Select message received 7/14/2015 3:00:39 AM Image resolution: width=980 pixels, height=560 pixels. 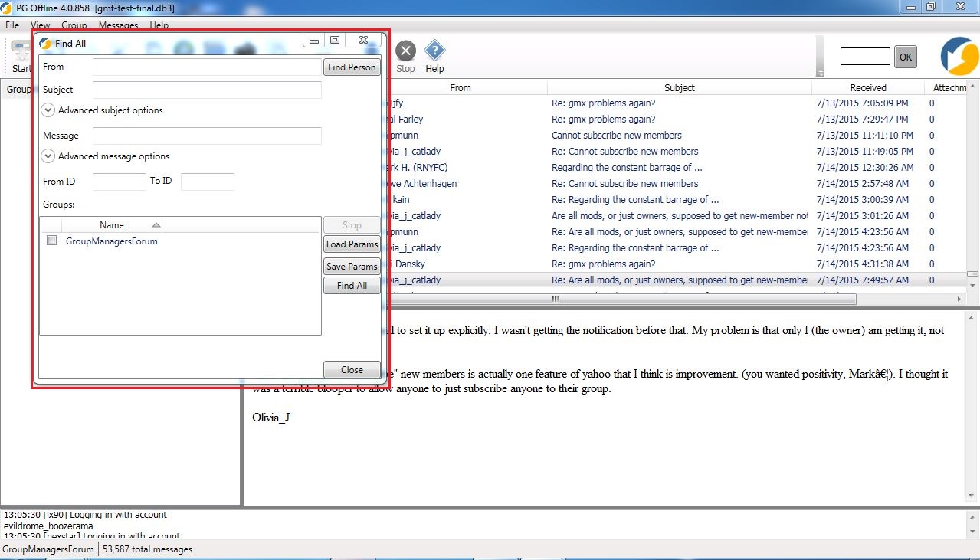[x=678, y=199]
